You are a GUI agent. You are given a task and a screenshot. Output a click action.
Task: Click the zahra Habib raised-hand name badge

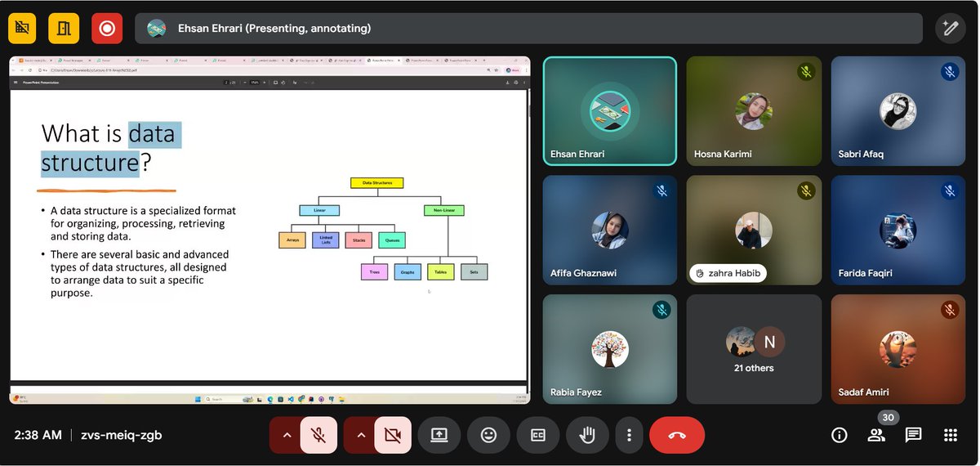coord(728,273)
